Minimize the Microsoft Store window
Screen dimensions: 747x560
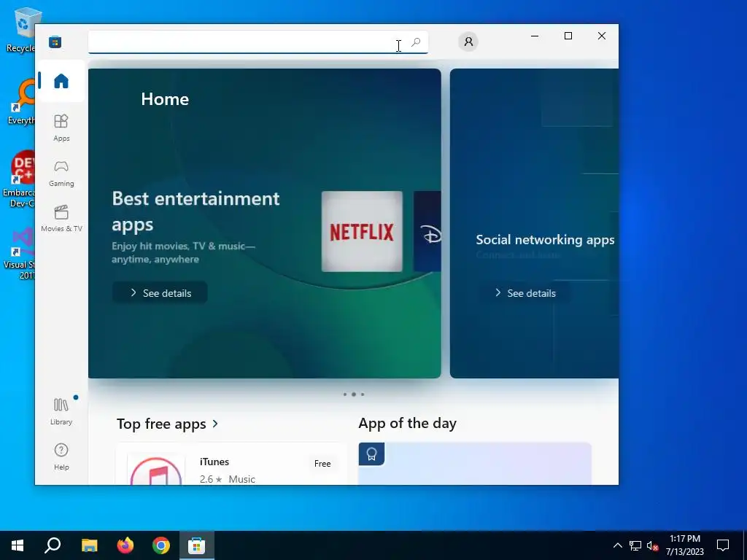coord(535,36)
